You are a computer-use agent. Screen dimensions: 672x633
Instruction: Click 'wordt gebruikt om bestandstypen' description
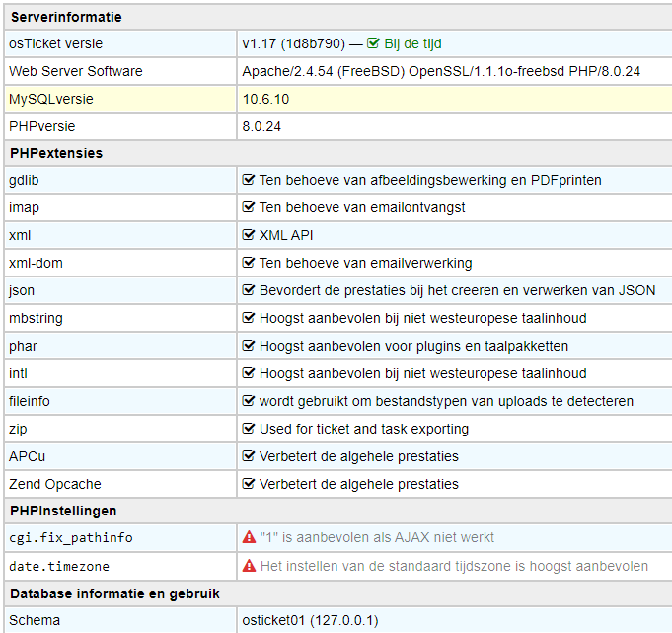pyautogui.click(x=446, y=401)
